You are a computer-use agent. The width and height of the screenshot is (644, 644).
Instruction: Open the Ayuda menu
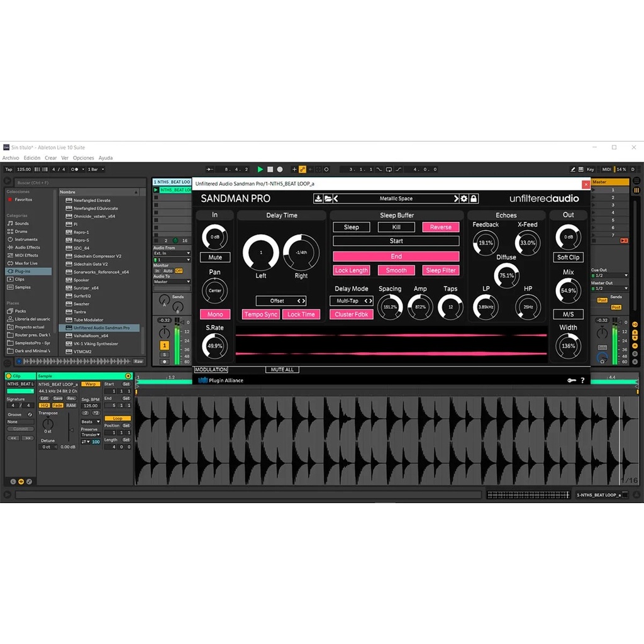pyautogui.click(x=106, y=158)
